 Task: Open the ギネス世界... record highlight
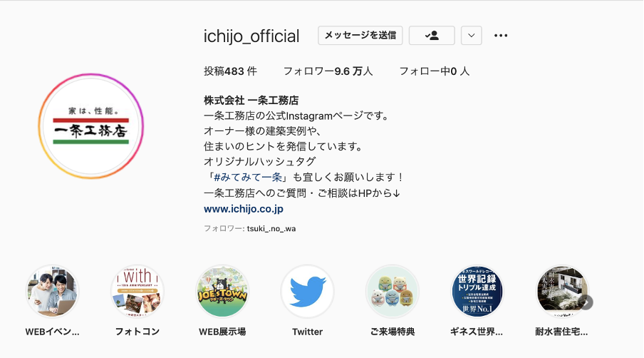point(477,292)
